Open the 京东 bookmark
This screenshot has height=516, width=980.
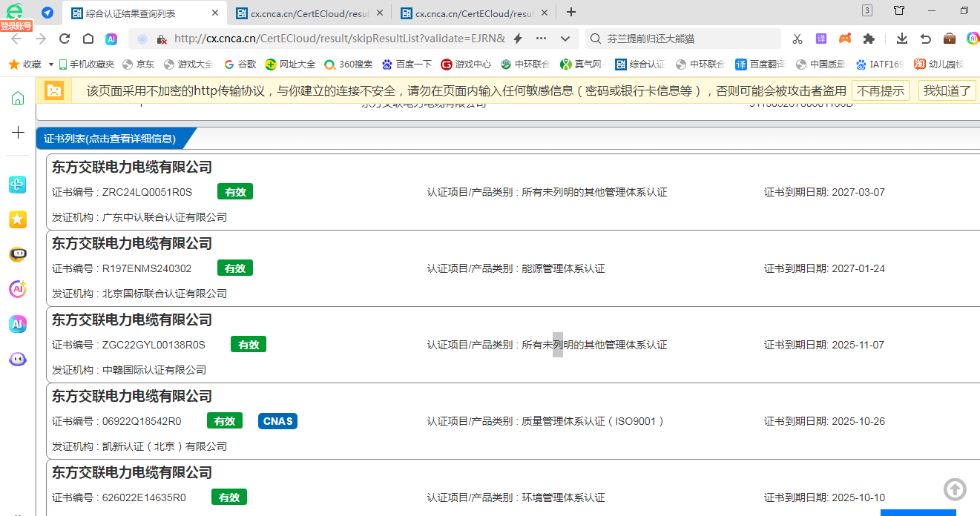point(139,64)
